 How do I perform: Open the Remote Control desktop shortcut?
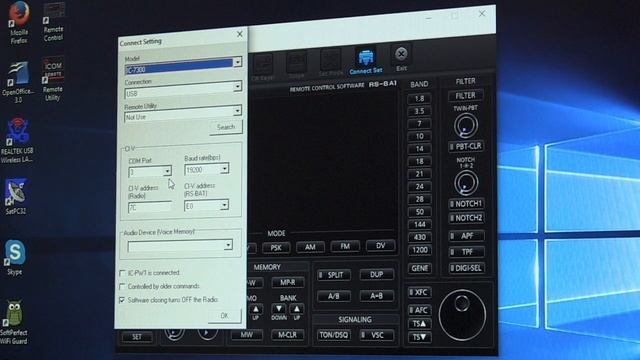pos(53,22)
